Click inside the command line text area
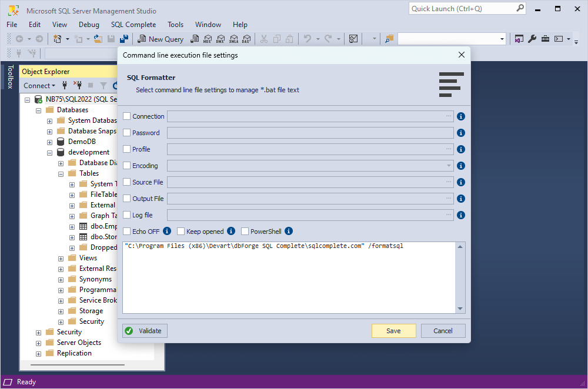The width and height of the screenshot is (588, 389). pos(289,278)
